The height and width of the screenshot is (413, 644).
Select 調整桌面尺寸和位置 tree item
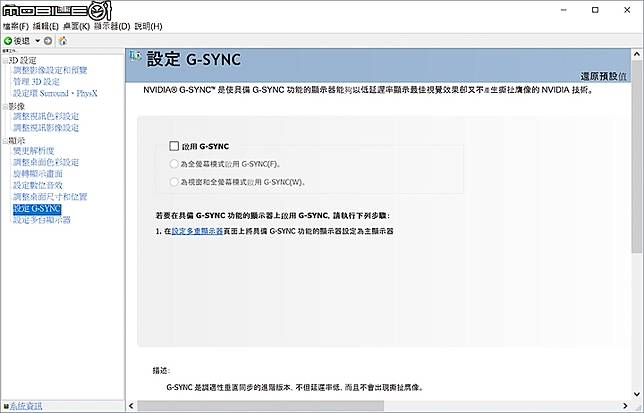pyautogui.click(x=50, y=197)
